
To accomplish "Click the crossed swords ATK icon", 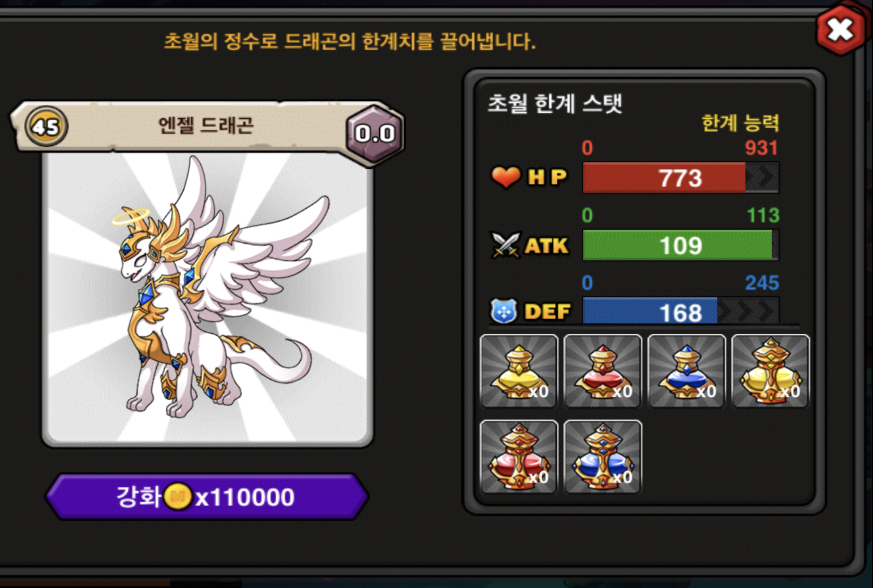I will pyautogui.click(x=506, y=245).
